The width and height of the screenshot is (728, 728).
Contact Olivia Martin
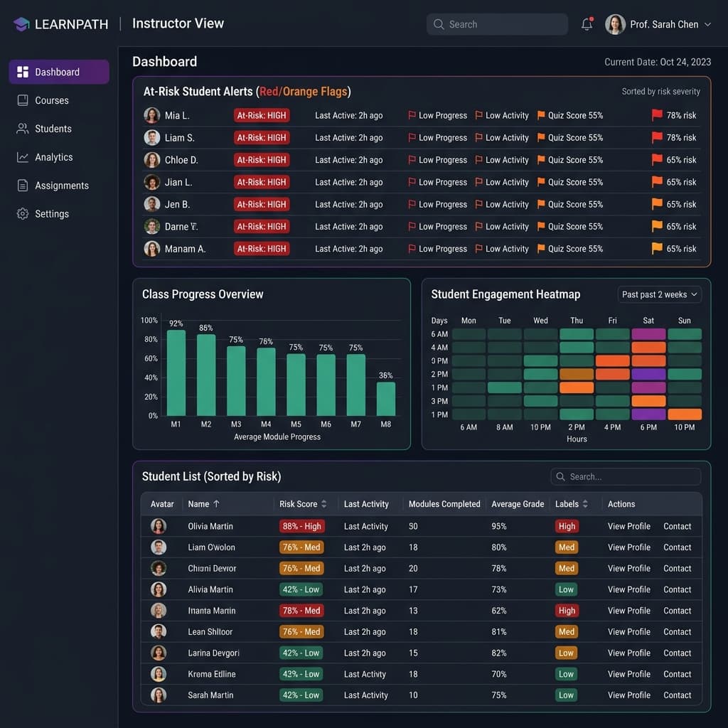(678, 526)
